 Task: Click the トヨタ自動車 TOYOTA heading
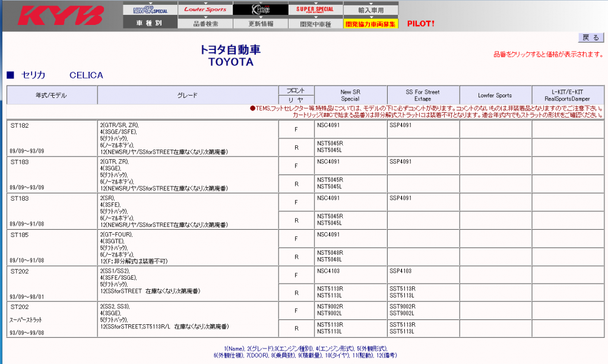click(230, 55)
